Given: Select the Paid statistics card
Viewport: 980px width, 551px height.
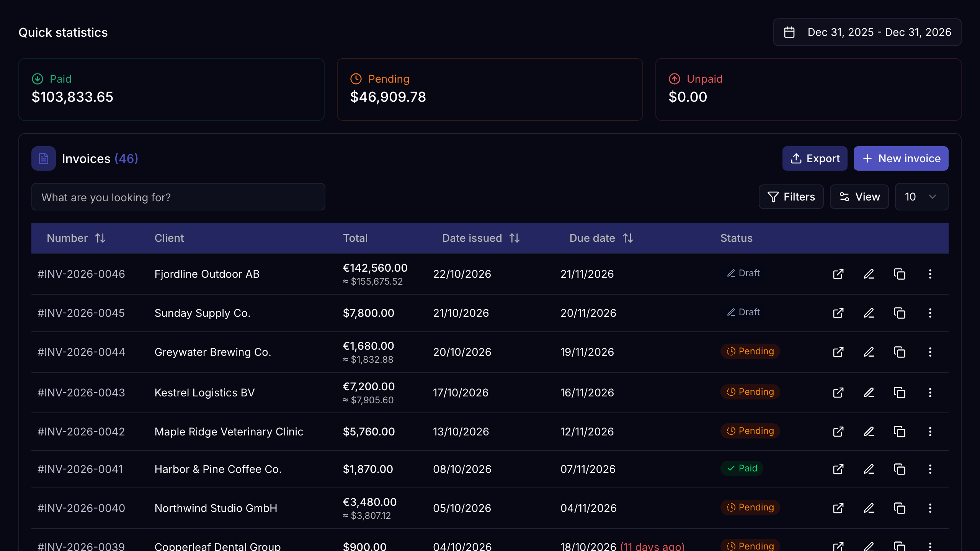Looking at the screenshot, I should pos(171,90).
